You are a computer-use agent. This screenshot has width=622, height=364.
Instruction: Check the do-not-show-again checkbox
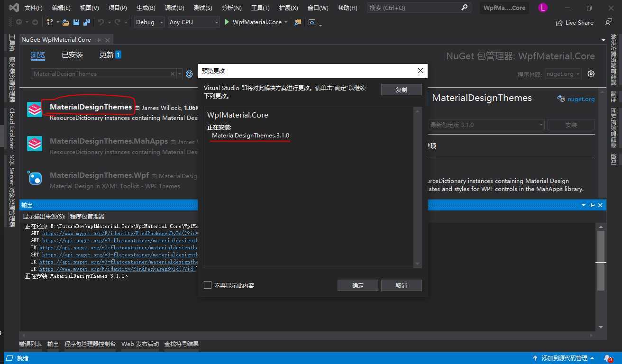point(208,285)
